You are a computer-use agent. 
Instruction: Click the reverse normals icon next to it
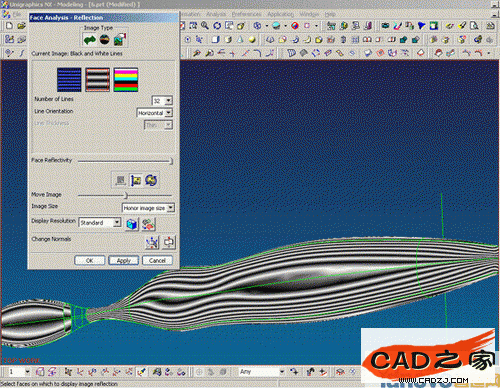169,242
